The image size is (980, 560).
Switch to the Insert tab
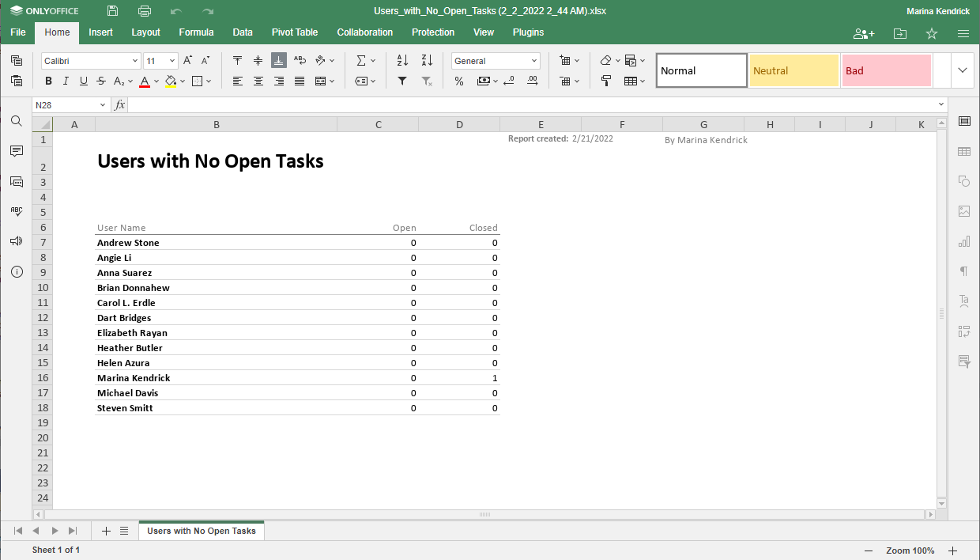click(100, 32)
